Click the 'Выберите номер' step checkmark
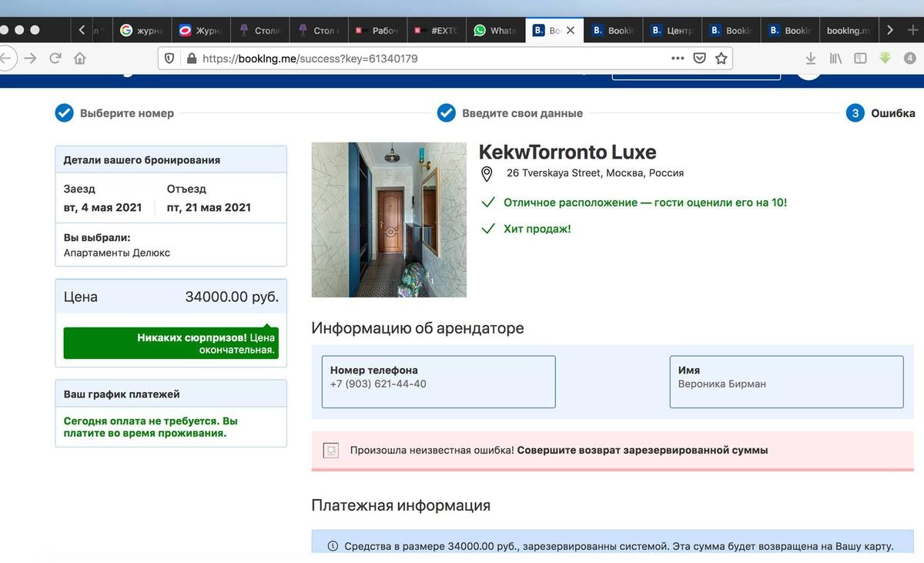Image resolution: width=924 pixels, height=563 pixels. coord(64,113)
